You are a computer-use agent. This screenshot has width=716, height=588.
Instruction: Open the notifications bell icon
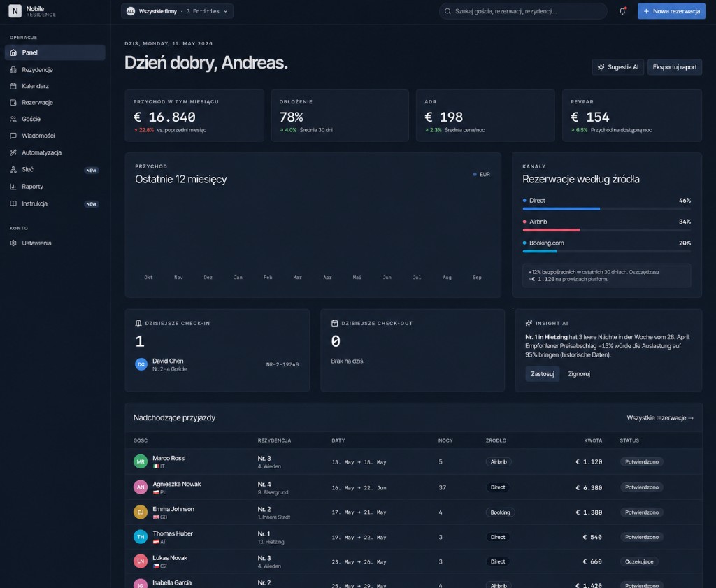pyautogui.click(x=622, y=11)
